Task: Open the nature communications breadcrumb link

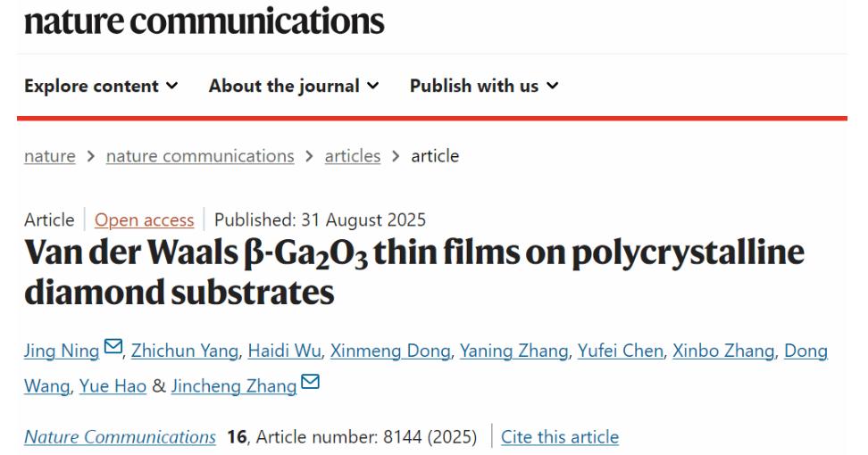Action: coord(200,156)
